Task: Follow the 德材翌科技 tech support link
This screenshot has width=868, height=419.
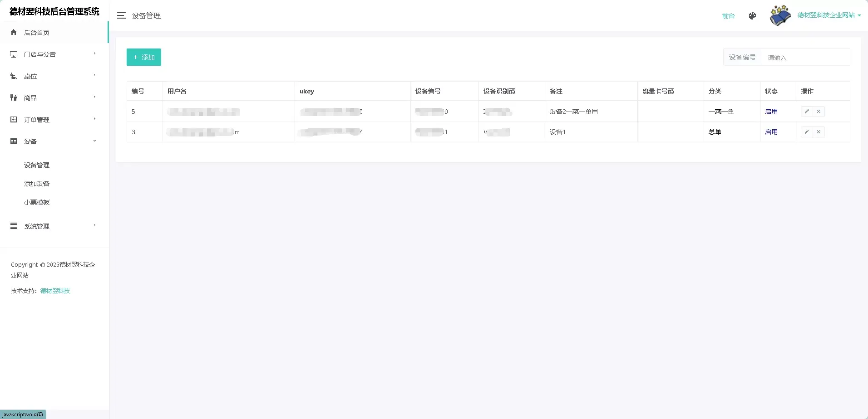Action: point(55,291)
